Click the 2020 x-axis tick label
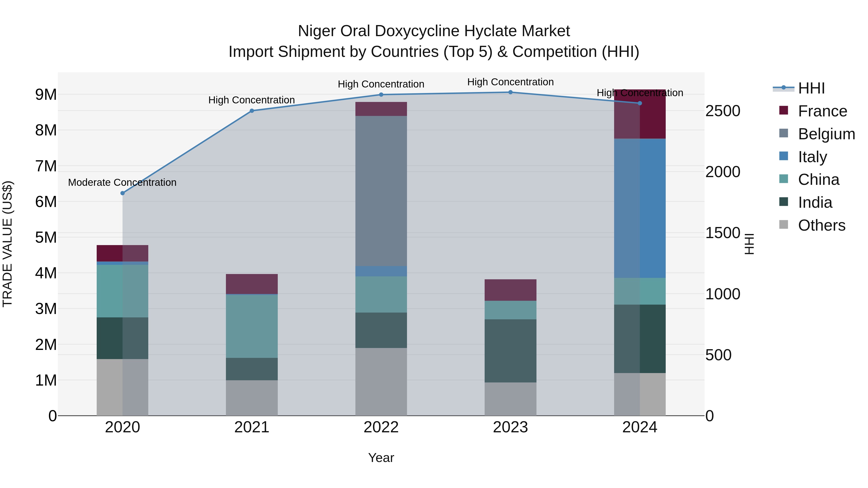 tap(123, 427)
